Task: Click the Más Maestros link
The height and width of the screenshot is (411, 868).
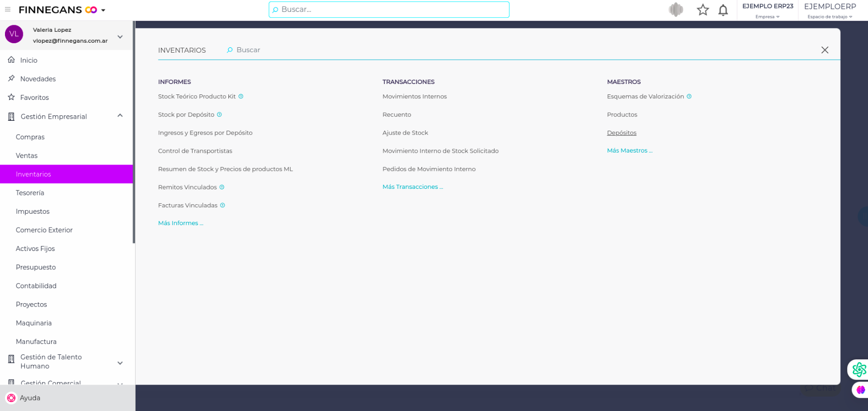Action: coord(630,151)
